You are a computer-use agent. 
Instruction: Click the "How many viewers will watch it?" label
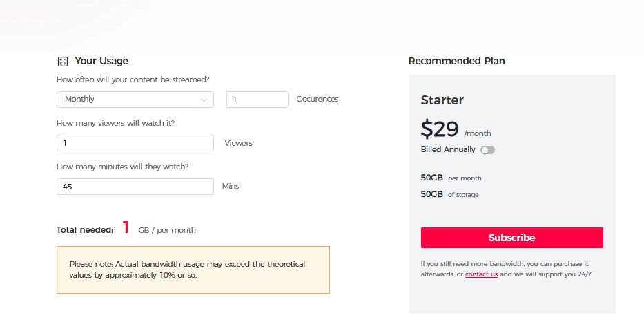115,123
